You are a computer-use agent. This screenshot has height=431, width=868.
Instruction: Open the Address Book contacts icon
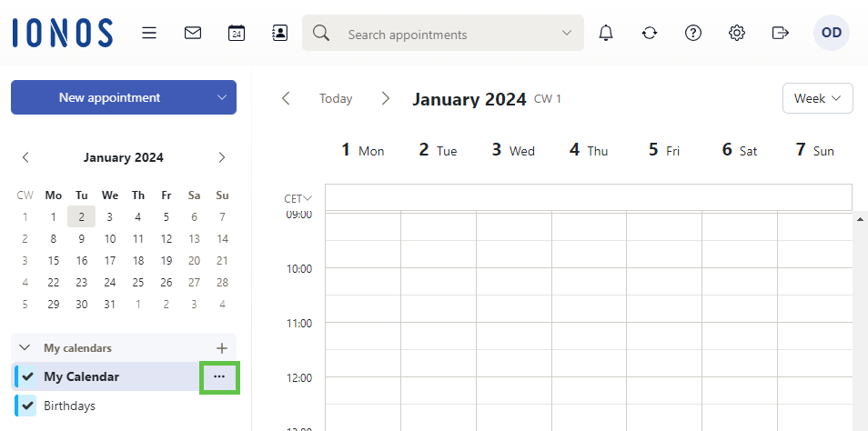(280, 33)
